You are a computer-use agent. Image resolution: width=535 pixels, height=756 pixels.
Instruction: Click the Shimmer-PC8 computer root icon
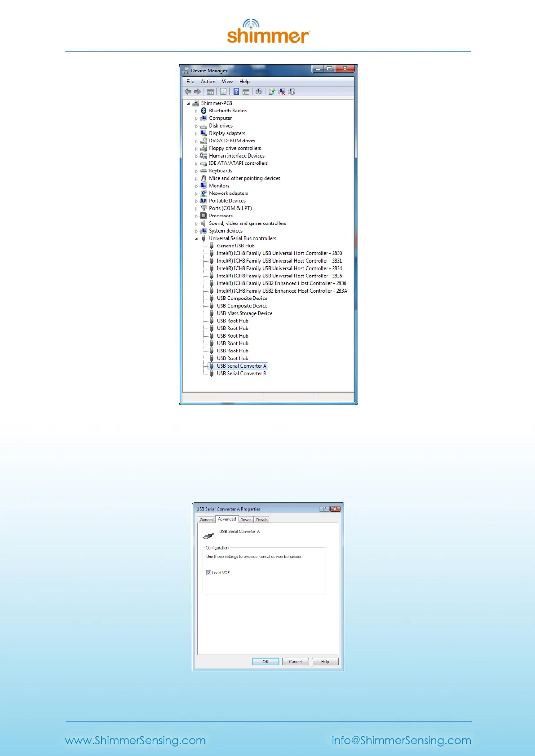coord(195,103)
